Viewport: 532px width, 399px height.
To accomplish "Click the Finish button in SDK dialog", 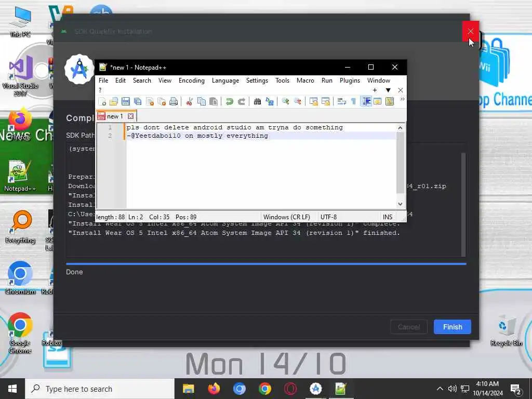I will click(453, 327).
